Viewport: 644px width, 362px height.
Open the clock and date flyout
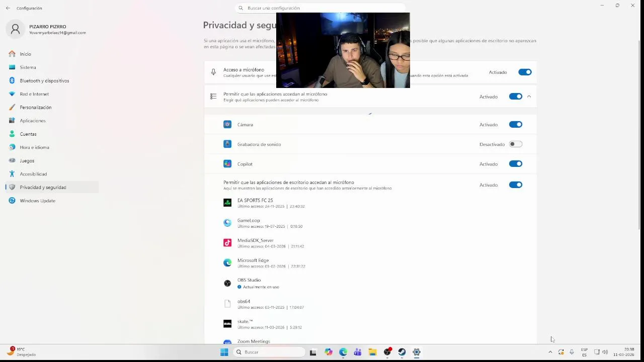tap(624, 352)
